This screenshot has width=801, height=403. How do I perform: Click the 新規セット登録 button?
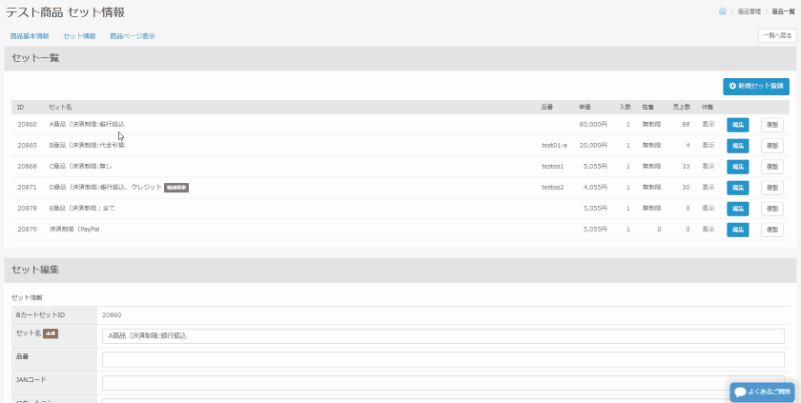pos(756,86)
